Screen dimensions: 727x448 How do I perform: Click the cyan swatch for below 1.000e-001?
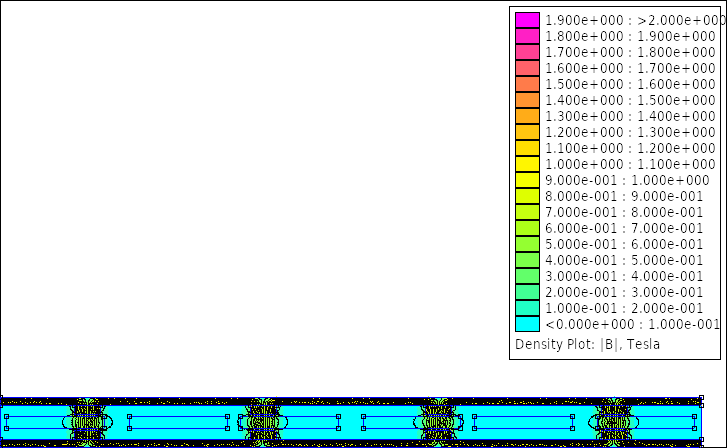coord(527,324)
